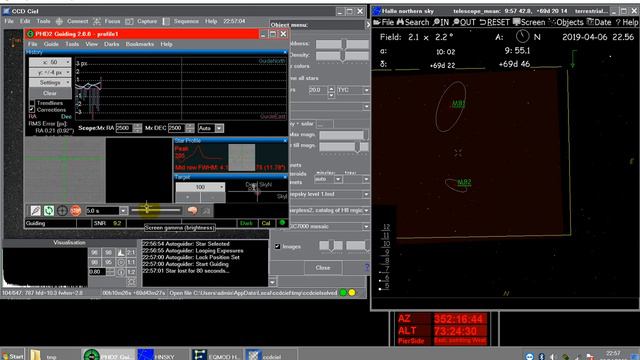Click the gear icon under Visualisation zoom buttons
This screenshot has width=640, height=360.
(131, 282)
